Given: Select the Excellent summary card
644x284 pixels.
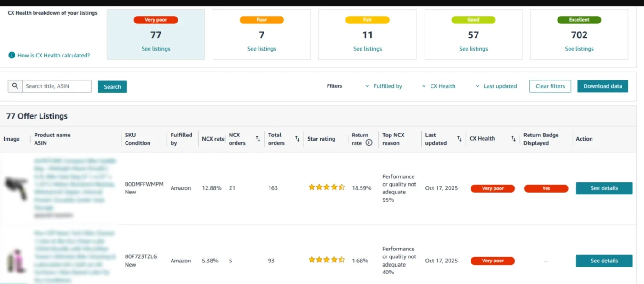Looking at the screenshot, I should 579,34.
